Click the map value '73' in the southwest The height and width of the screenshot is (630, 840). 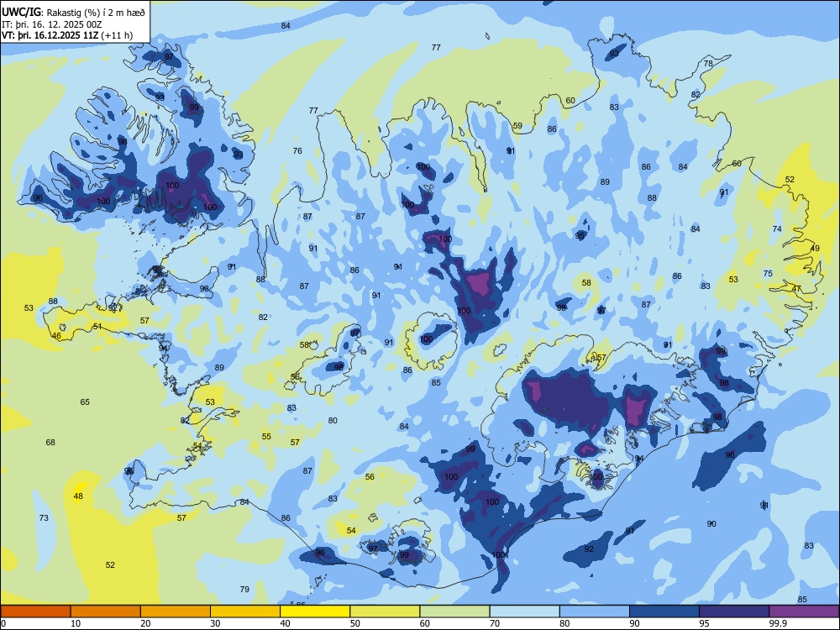coord(44,517)
